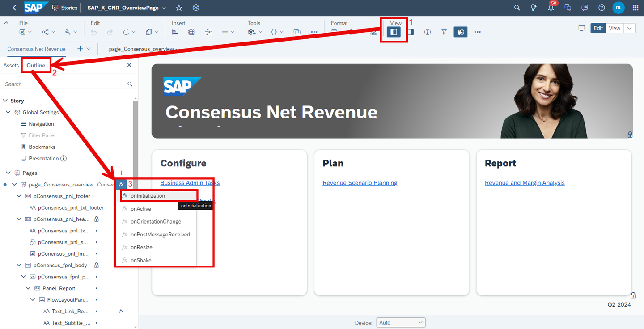The image size is (644, 329).
Task: Click the Save icon in File section
Action: tap(22, 32)
